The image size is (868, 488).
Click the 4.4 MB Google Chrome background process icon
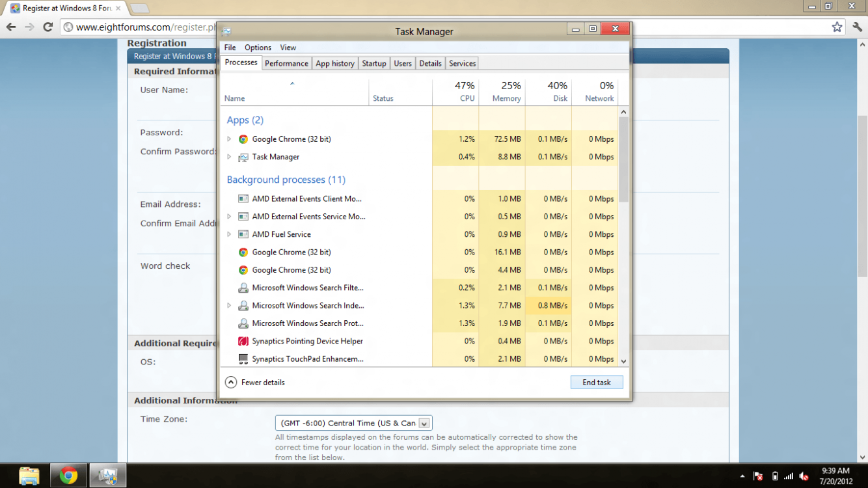[243, 270]
